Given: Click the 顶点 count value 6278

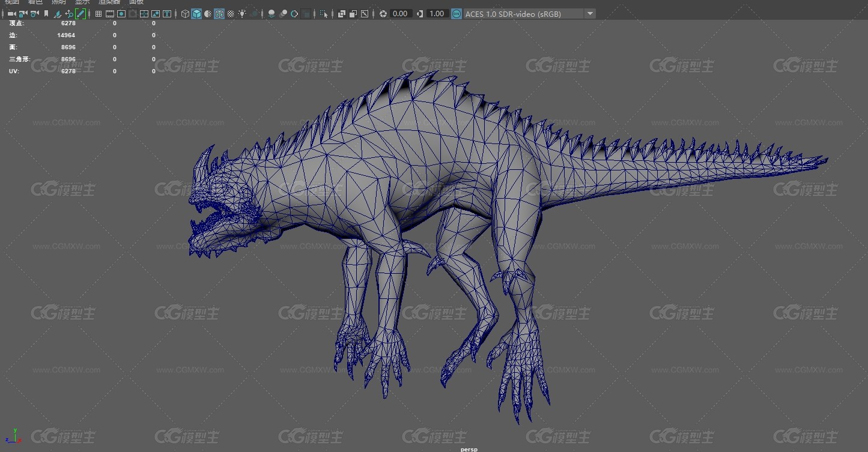Looking at the screenshot, I should pyautogui.click(x=68, y=23).
